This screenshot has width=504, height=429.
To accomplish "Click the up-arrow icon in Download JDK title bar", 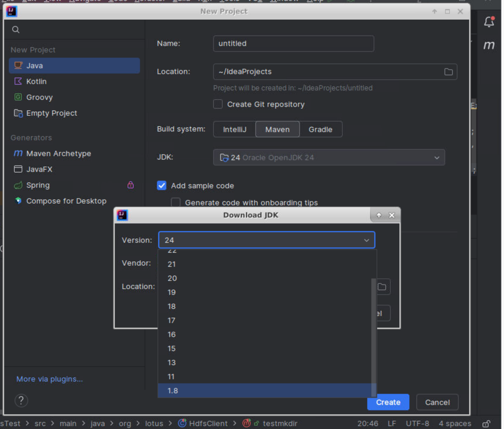I will [379, 215].
